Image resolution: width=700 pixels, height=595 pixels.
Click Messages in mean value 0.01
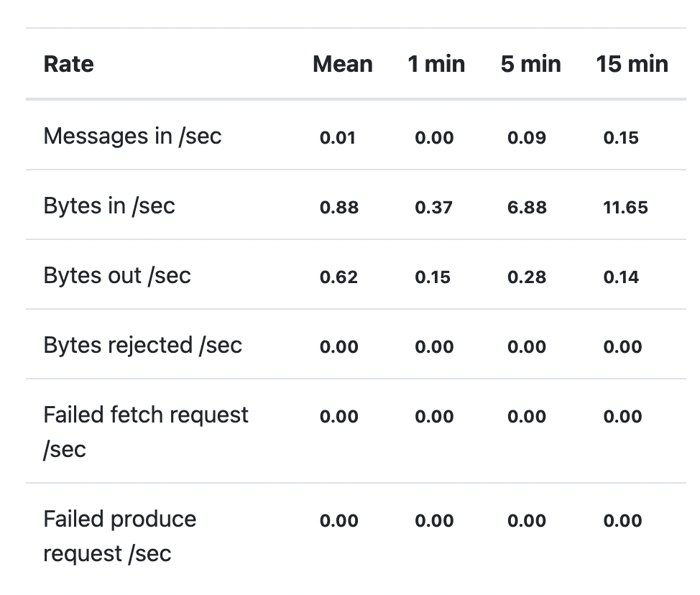pos(338,137)
